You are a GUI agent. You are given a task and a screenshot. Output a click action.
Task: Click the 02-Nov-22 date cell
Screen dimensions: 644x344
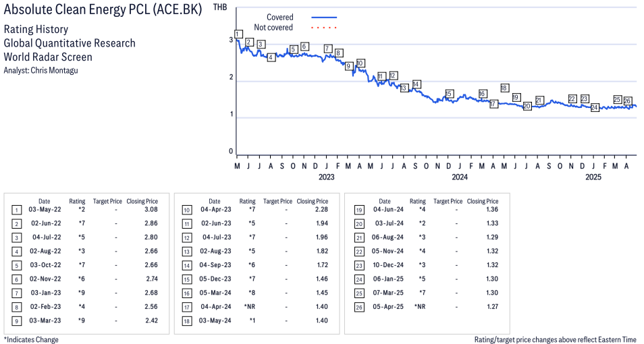(x=45, y=279)
